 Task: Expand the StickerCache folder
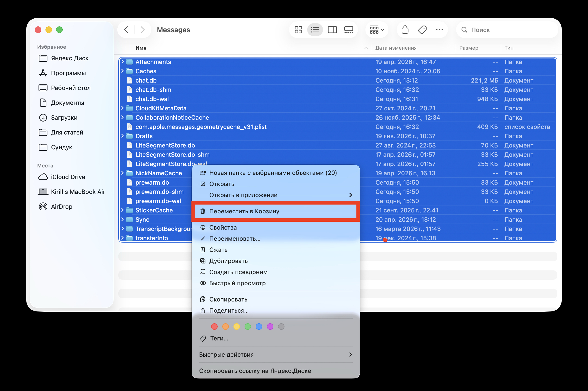[122, 210]
